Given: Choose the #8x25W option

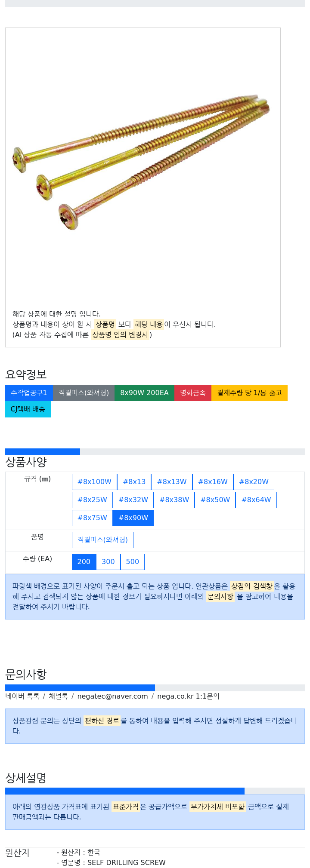Looking at the screenshot, I should click(92, 500).
